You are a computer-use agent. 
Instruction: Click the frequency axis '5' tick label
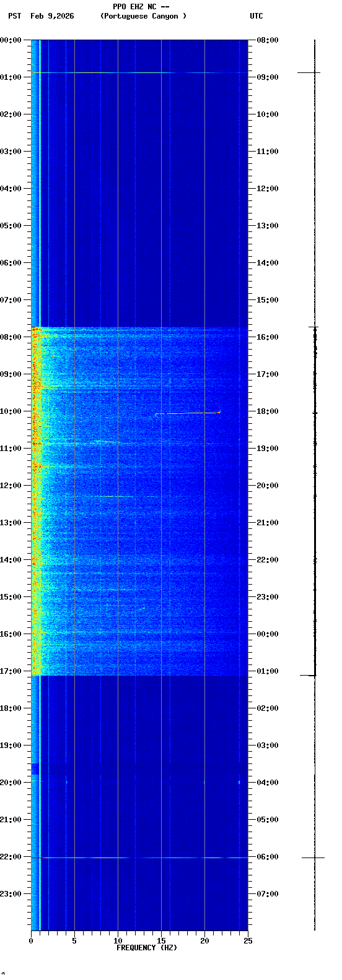pyautogui.click(x=74, y=941)
